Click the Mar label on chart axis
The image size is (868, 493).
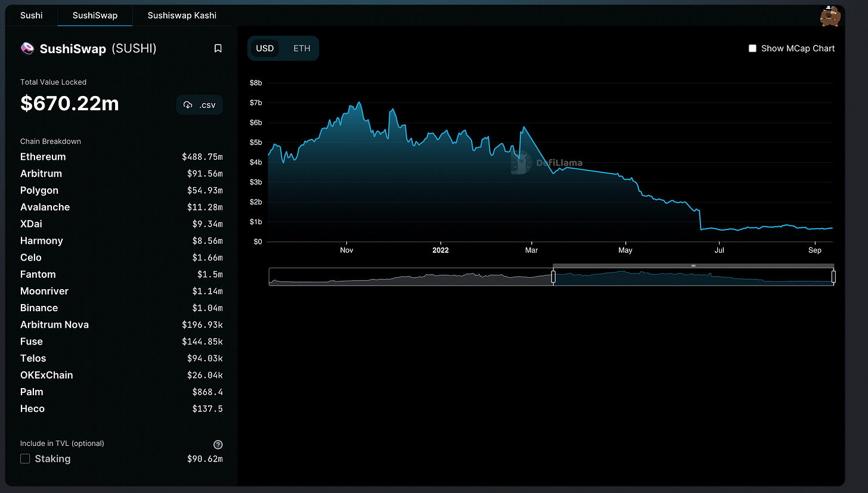tap(531, 250)
